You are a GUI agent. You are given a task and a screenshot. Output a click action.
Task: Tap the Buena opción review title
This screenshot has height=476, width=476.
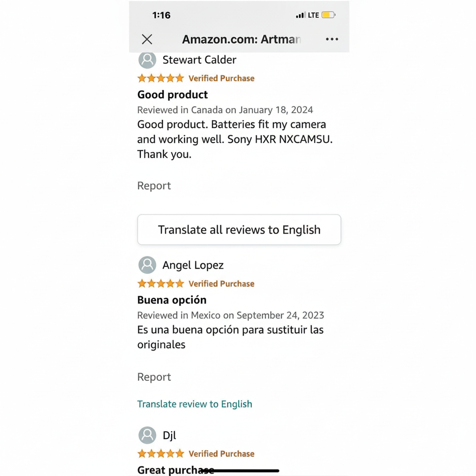click(x=172, y=300)
